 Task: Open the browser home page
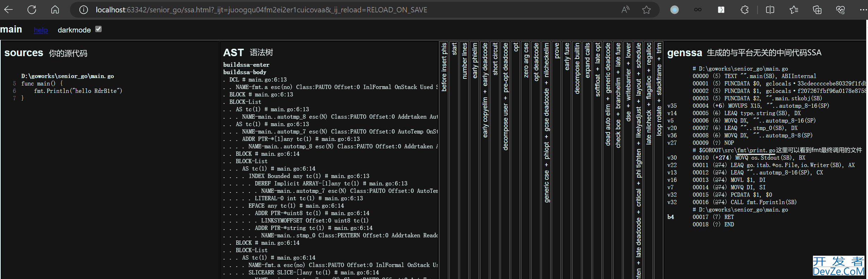click(x=55, y=10)
